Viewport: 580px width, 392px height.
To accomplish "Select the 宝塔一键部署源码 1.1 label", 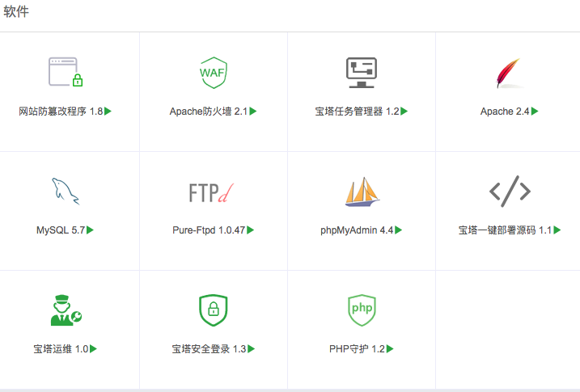I will [506, 230].
